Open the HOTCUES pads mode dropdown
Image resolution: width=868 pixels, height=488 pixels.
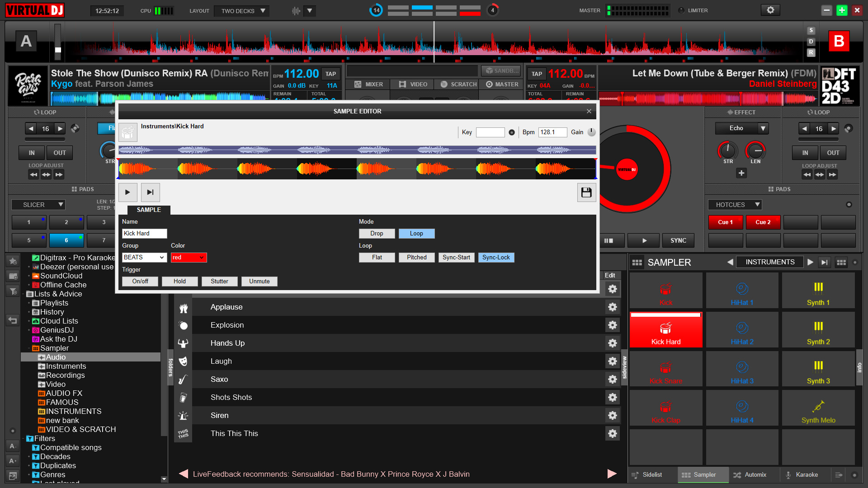[x=735, y=205]
